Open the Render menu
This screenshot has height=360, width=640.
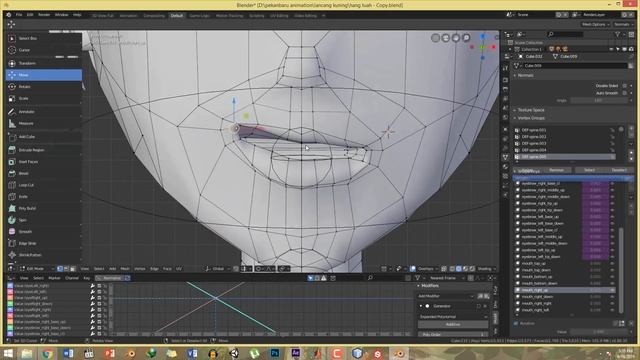coord(44,15)
